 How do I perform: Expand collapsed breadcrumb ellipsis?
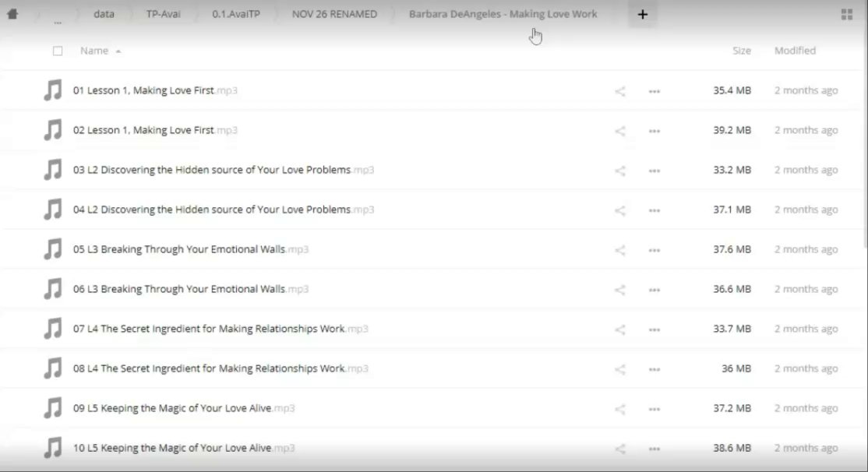58,20
